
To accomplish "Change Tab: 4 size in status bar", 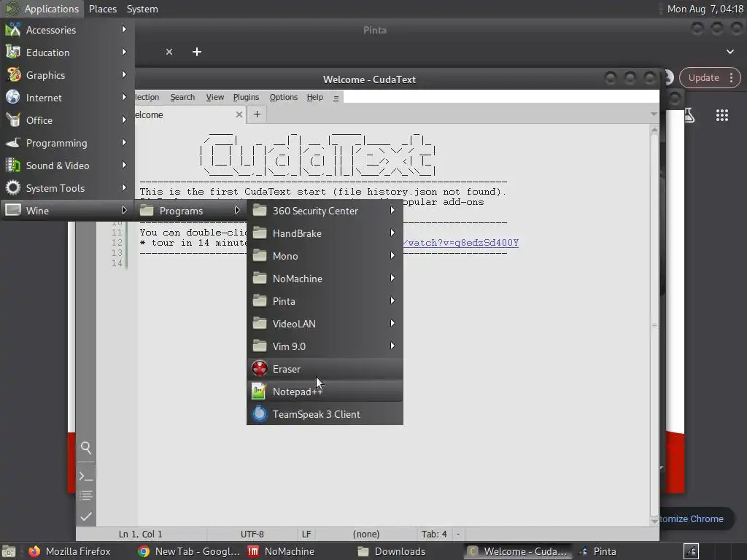I will (434, 534).
